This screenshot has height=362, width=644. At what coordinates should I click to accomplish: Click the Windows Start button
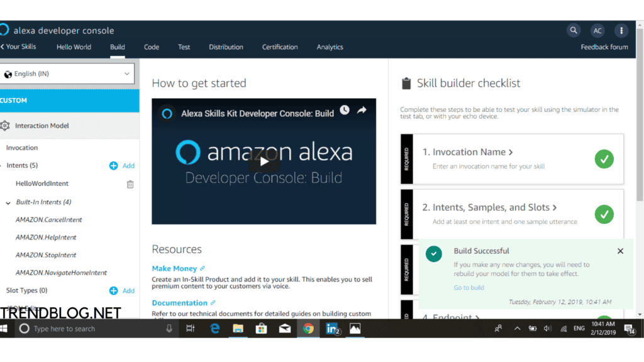pyautogui.click(x=4, y=329)
